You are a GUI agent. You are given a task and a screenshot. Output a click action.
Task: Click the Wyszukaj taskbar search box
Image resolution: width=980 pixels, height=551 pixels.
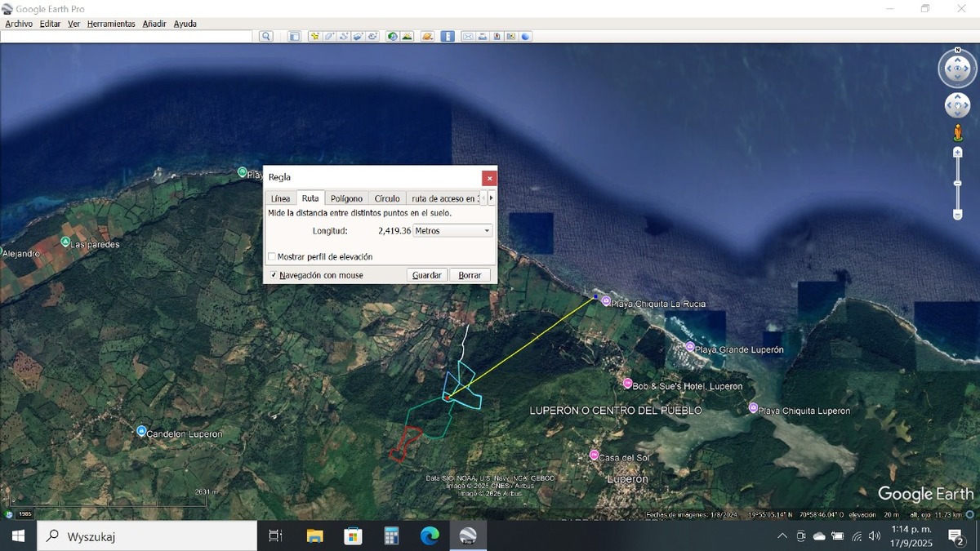[147, 536]
